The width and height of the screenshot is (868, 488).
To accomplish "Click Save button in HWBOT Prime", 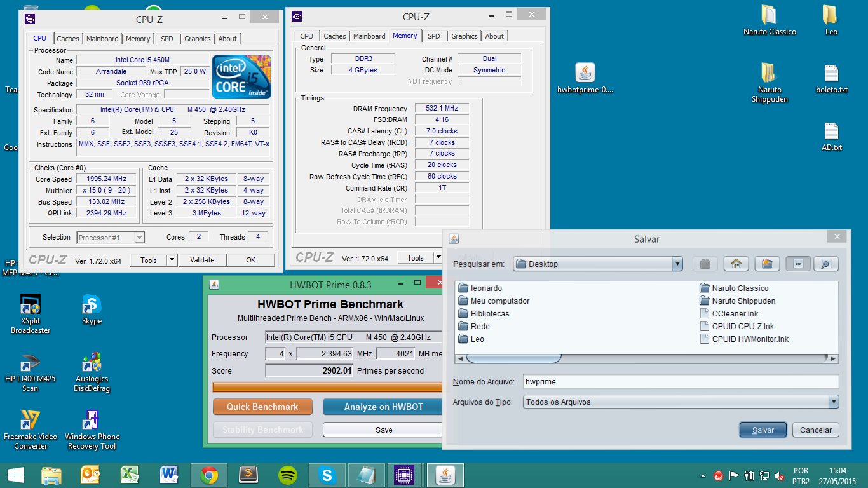I will (x=383, y=430).
